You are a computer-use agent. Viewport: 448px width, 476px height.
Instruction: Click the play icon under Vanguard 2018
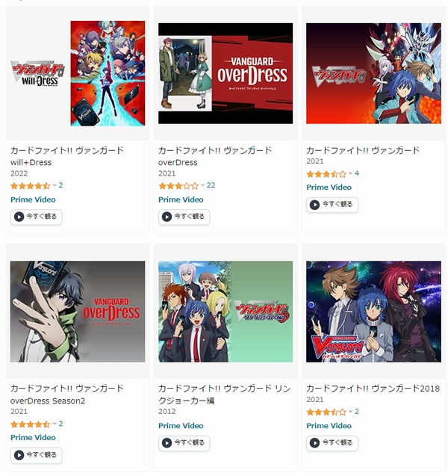click(314, 443)
